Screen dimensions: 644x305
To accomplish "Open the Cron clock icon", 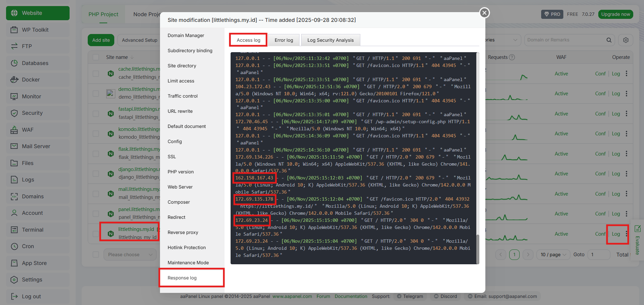I will pyautogui.click(x=14, y=246).
